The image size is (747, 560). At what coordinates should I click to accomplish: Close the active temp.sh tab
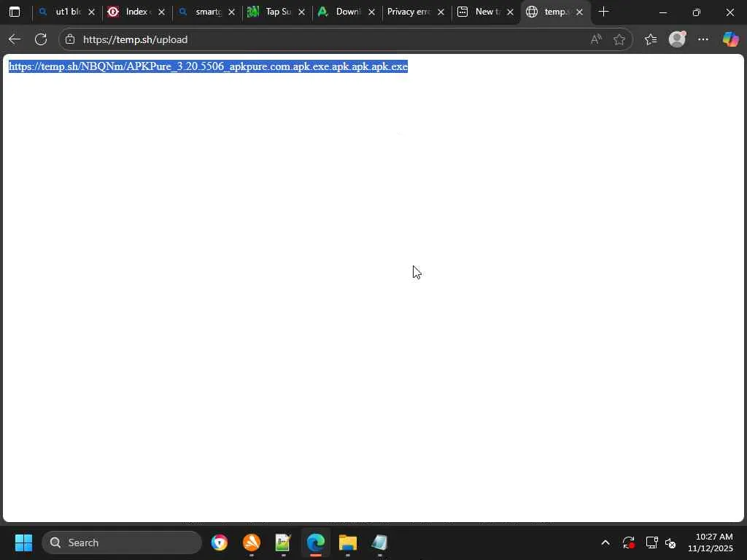(x=579, y=12)
